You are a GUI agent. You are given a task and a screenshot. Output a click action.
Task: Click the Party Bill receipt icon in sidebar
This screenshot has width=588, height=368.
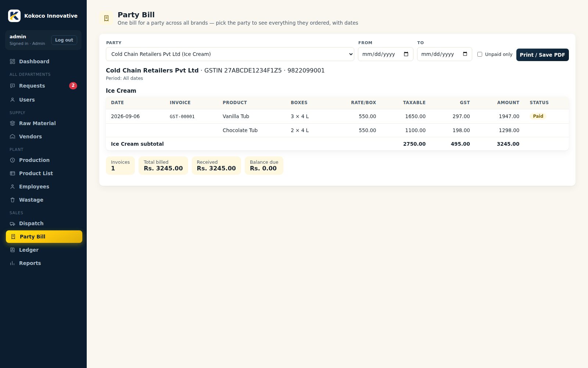[x=13, y=237]
